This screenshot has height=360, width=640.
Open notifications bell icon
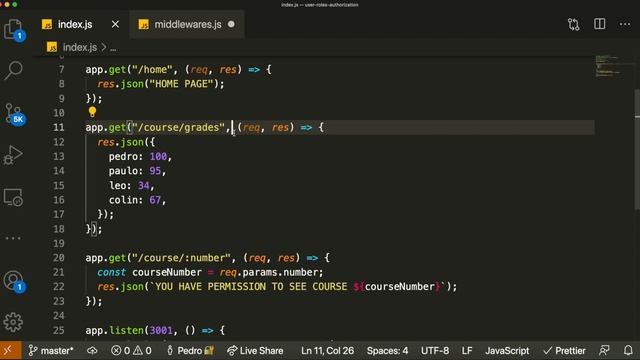click(x=628, y=350)
